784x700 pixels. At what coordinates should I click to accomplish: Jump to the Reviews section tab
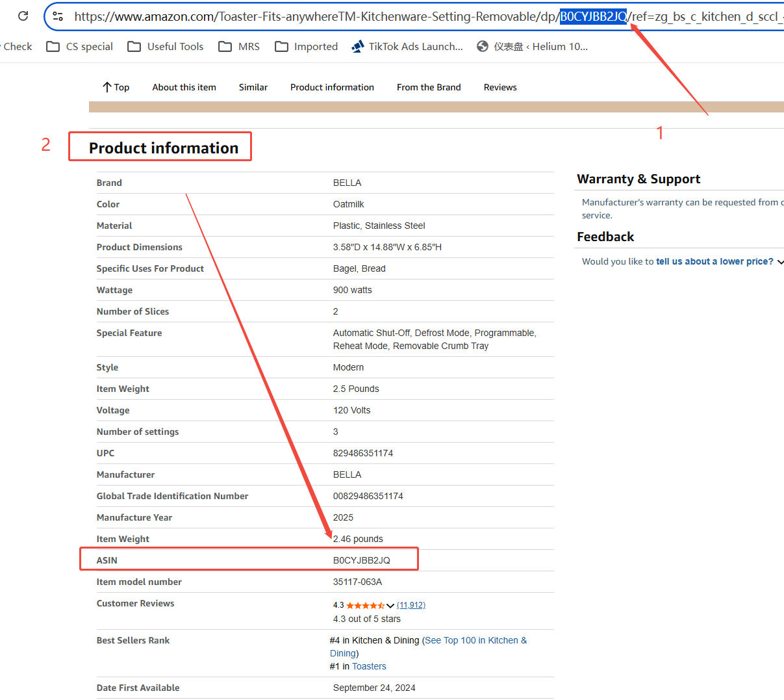tap(500, 87)
